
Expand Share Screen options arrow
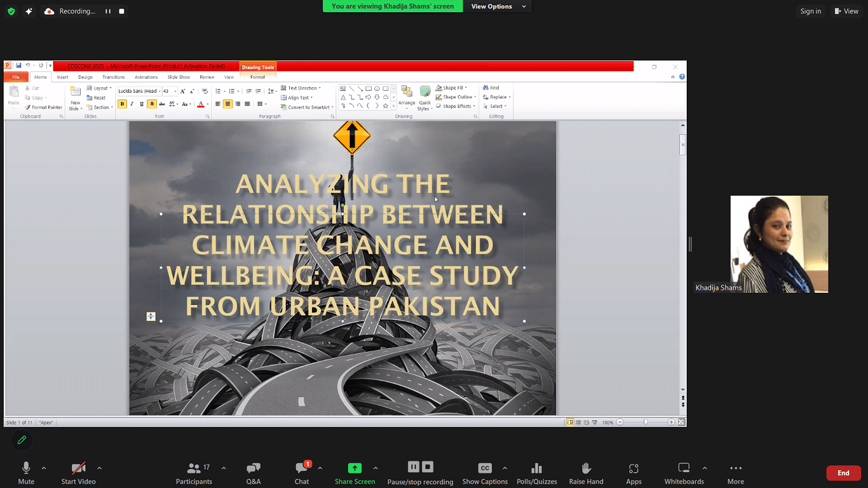click(375, 468)
